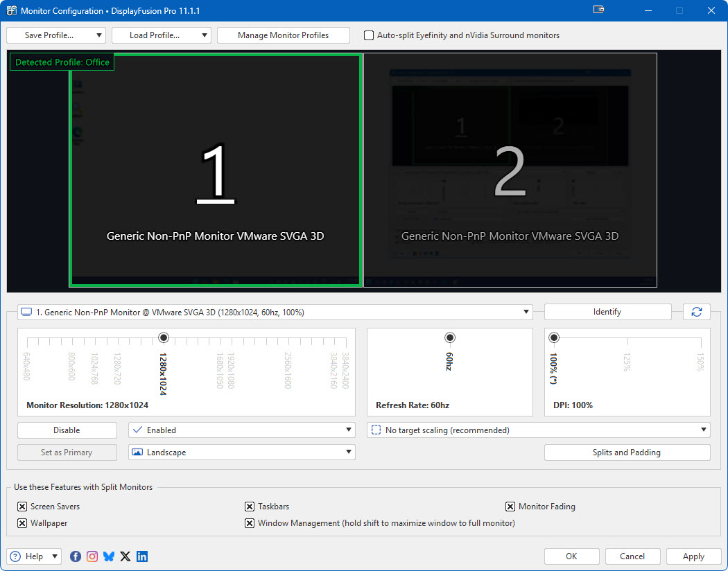Uncheck the Taskbars checkbox

(x=250, y=507)
